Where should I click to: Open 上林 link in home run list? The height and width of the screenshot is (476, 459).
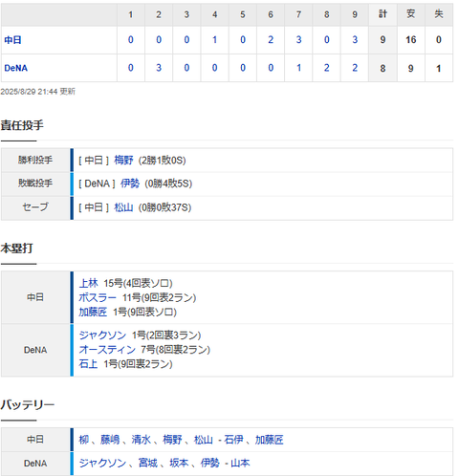(89, 283)
